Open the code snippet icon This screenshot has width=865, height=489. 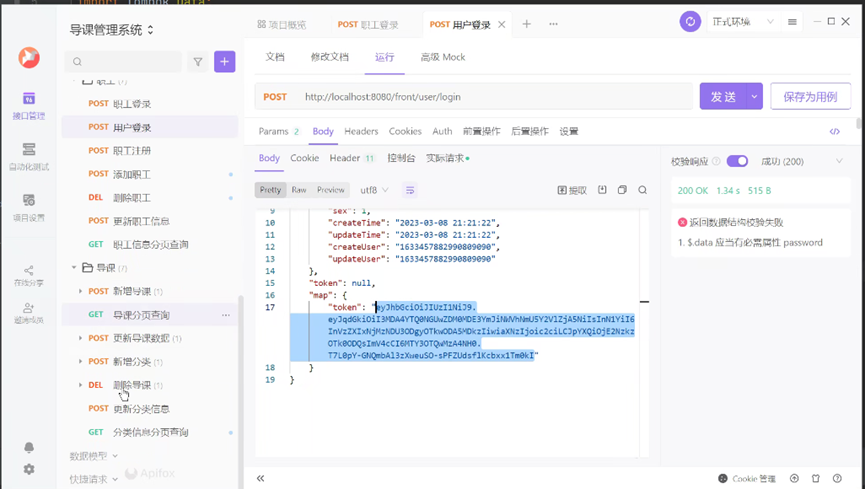(x=834, y=131)
